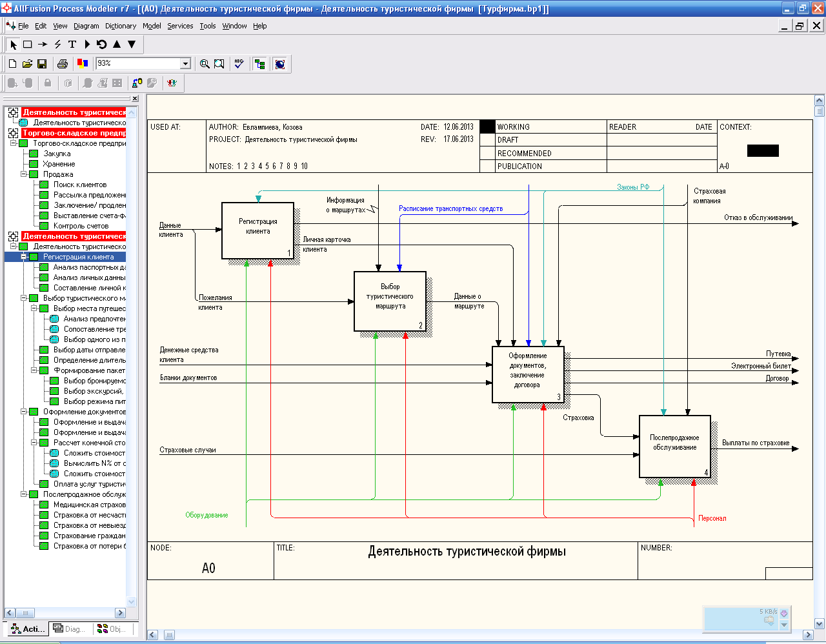Open the Services menu
Viewport: 826px width, 644px height.
(x=180, y=26)
